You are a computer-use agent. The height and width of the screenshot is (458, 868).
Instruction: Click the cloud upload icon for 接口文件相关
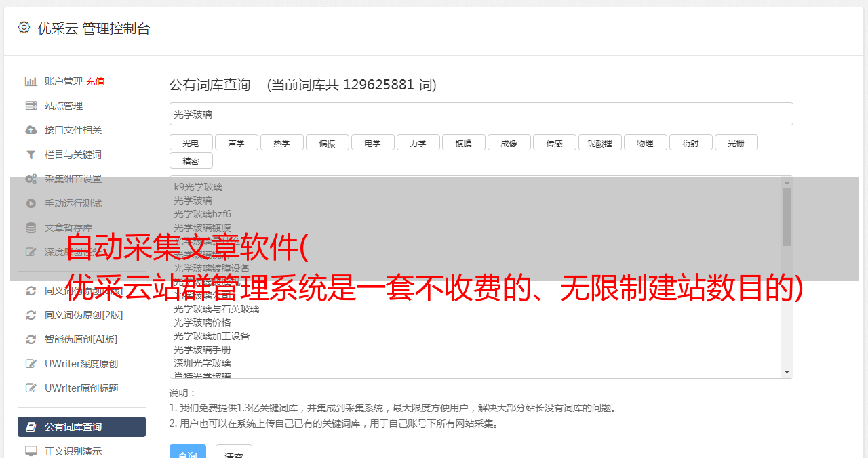[x=31, y=130]
